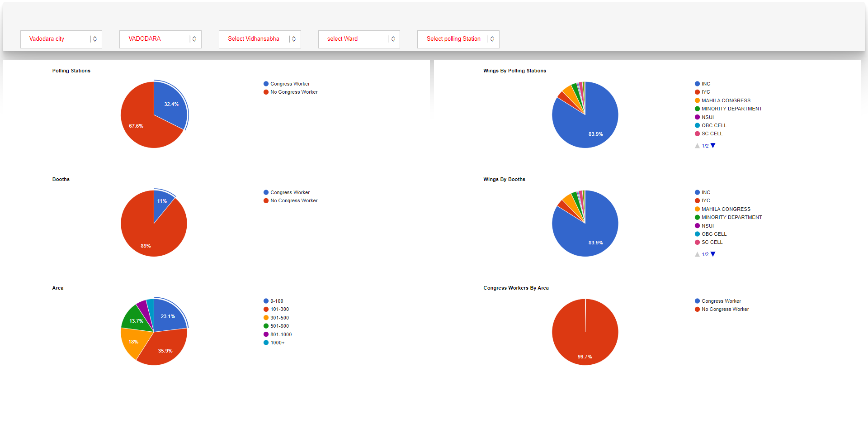
Task: Click No Congress Worker legend in Polling Stations chart
Action: [293, 92]
